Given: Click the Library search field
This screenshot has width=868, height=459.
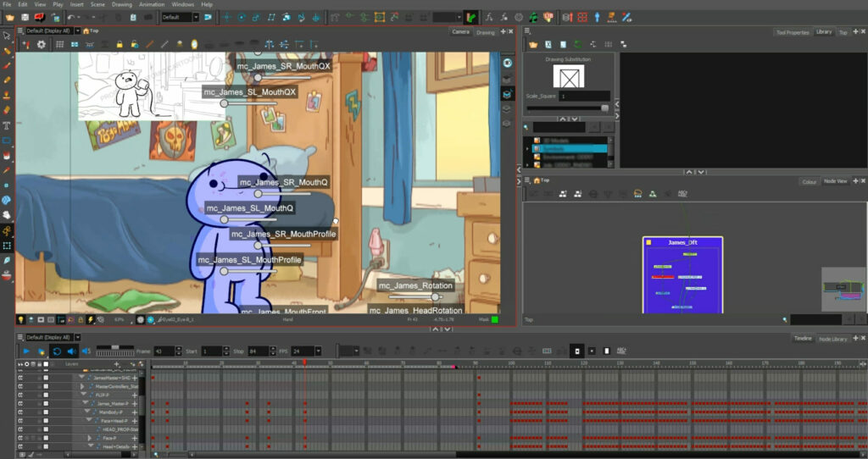Looking at the screenshot, I should tap(558, 127).
